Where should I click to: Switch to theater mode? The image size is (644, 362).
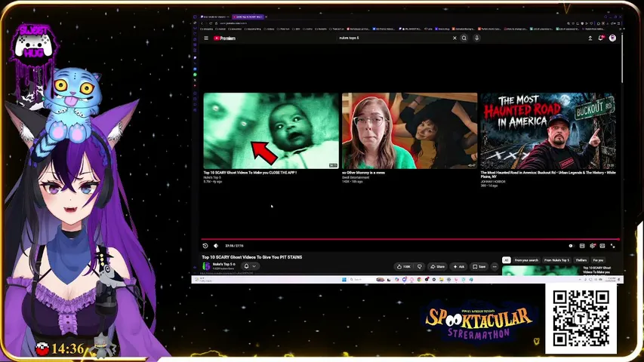click(x=602, y=246)
